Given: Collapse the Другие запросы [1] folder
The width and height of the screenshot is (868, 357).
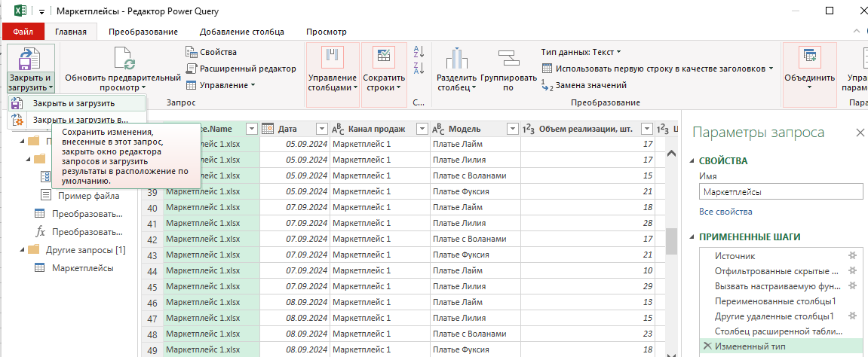Looking at the screenshot, I should tap(22, 249).
